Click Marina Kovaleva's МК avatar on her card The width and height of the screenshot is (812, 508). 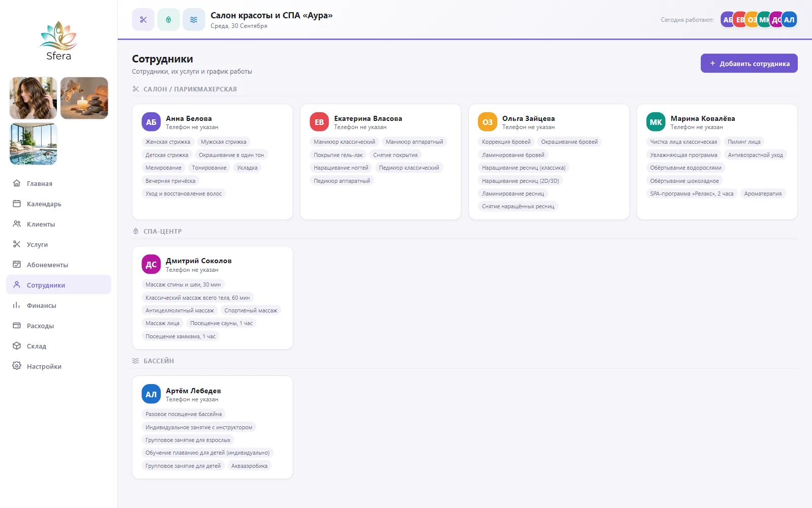[656, 122]
